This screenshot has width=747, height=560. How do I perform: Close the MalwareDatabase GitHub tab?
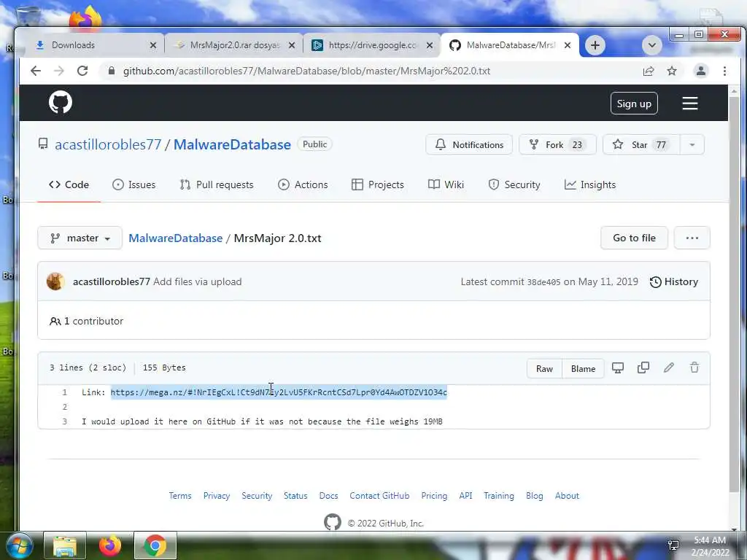click(568, 45)
